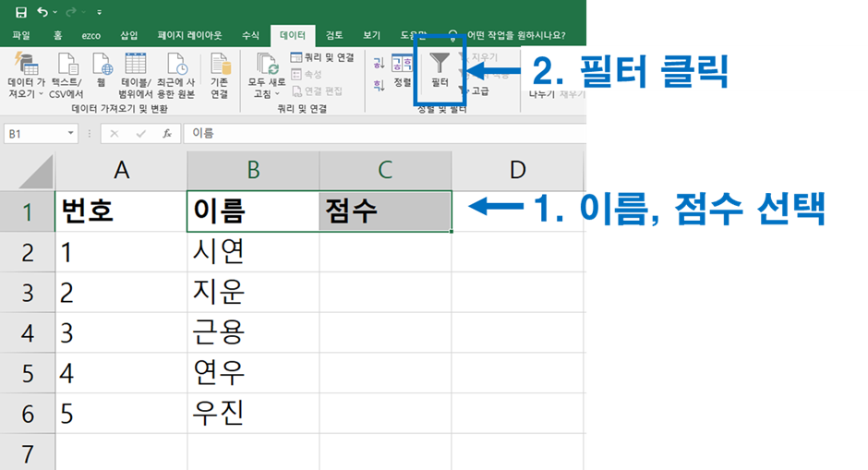868x470 pixels.
Task: Open the 파일 tab
Action: point(21,35)
